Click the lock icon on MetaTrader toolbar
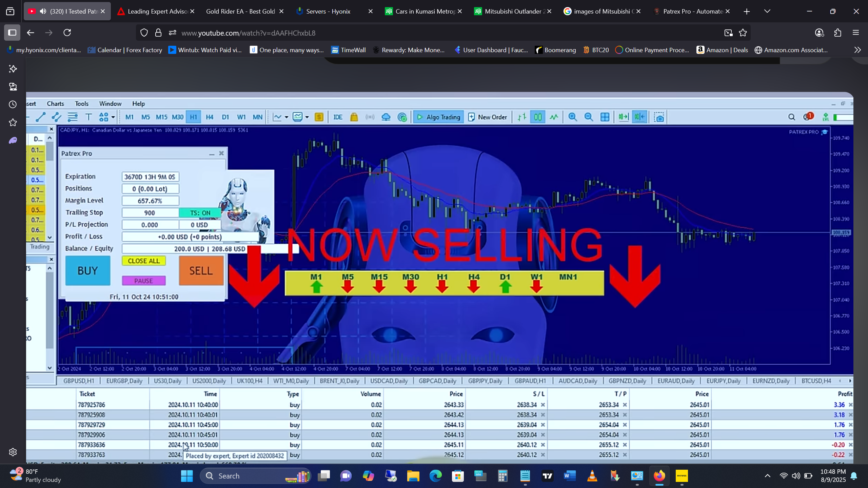The image size is (868, 488). coord(354,117)
